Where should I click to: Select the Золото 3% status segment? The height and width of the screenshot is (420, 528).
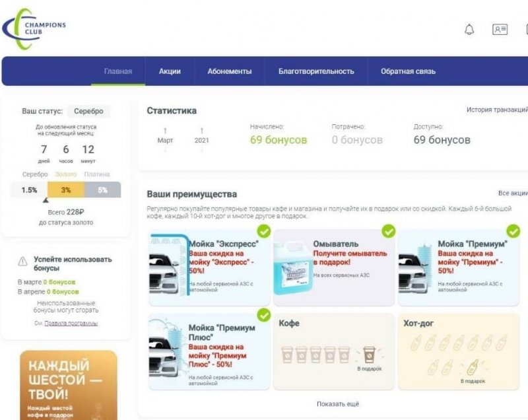[65, 190]
